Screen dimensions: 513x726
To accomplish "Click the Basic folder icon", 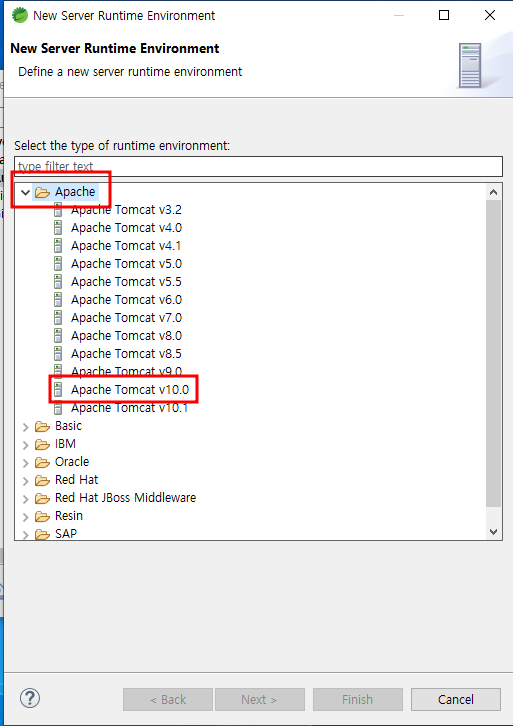I will 43,426.
